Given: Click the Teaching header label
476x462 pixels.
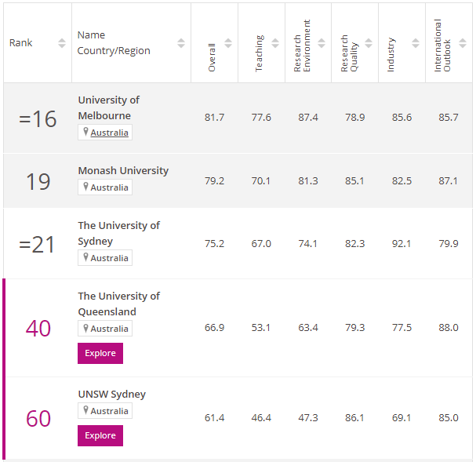Looking at the screenshot, I should pos(259,53).
